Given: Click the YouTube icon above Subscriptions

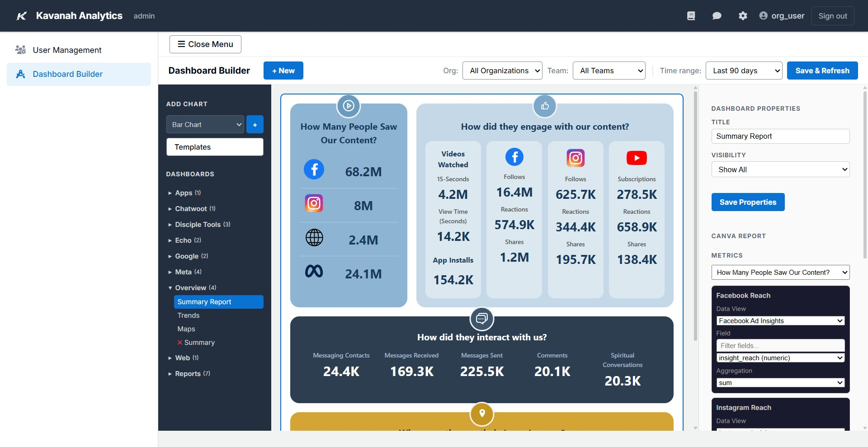Looking at the screenshot, I should coord(636,158).
